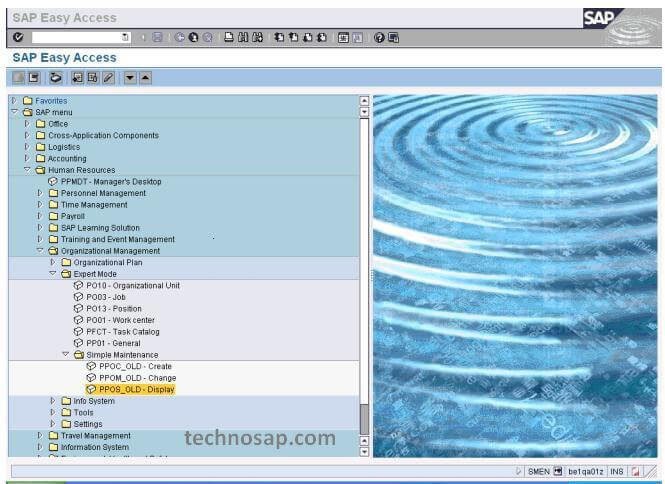The width and height of the screenshot is (665, 484).
Task: Select PO01 - Work center
Action: (120, 320)
